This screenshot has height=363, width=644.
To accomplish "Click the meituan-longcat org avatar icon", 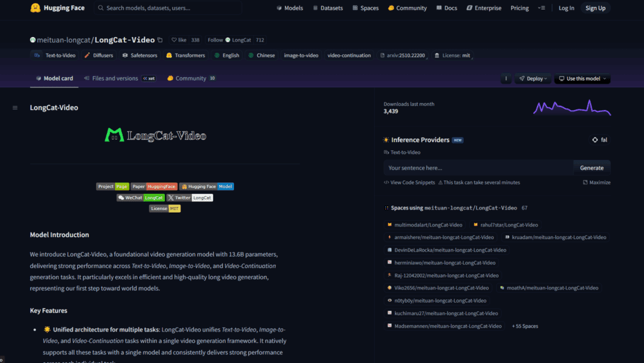I will click(33, 40).
